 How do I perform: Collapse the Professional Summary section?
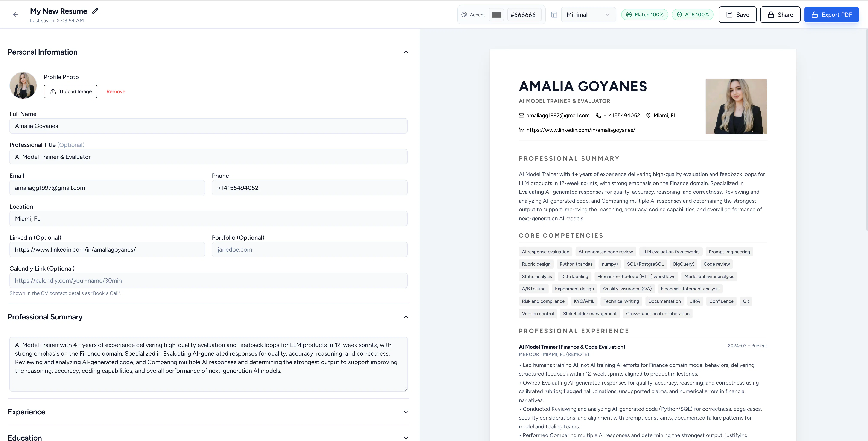click(x=406, y=317)
